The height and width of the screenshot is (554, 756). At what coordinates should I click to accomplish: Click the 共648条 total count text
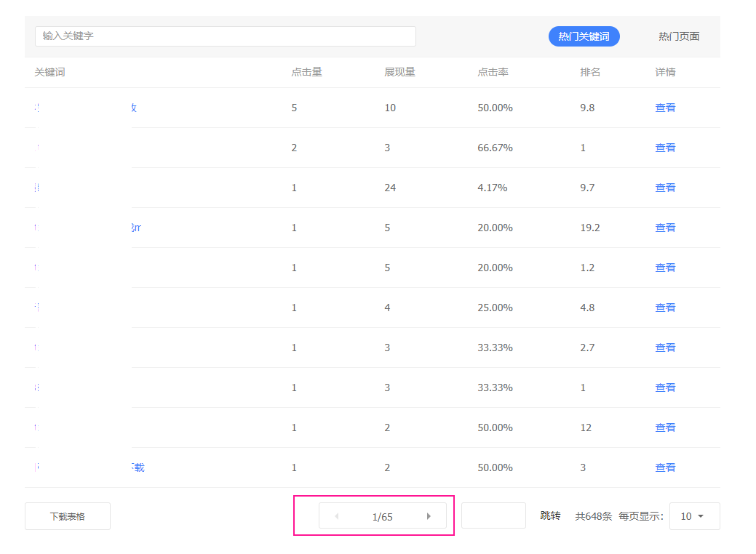click(594, 516)
